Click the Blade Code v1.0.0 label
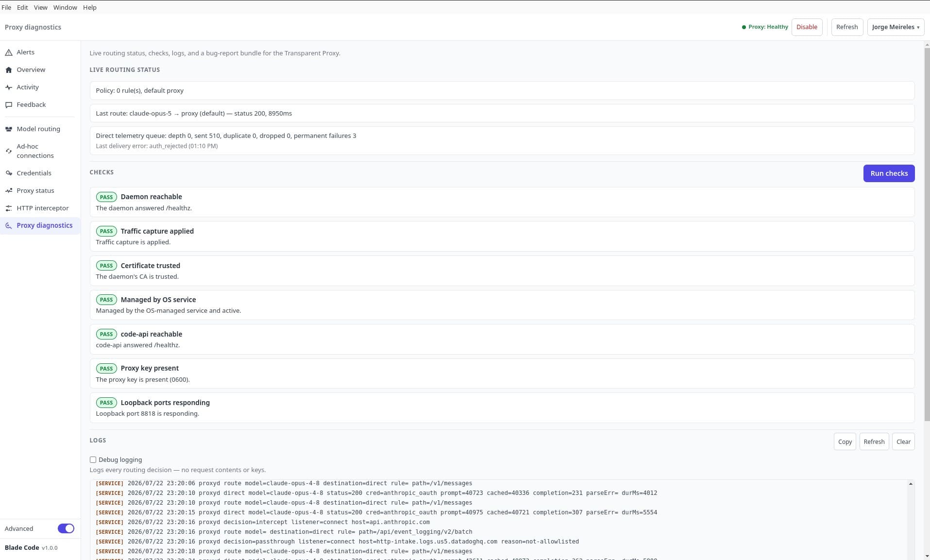This screenshot has width=930, height=560. pos(31,548)
